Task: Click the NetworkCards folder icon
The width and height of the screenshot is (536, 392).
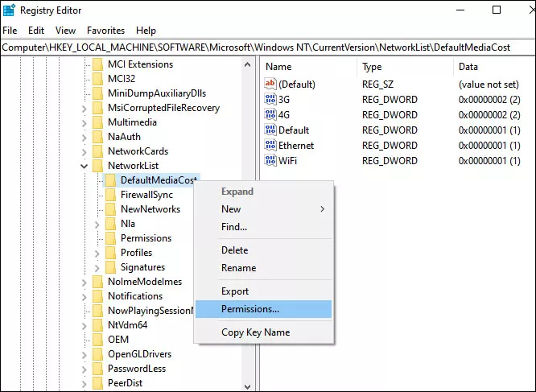Action: click(x=97, y=151)
